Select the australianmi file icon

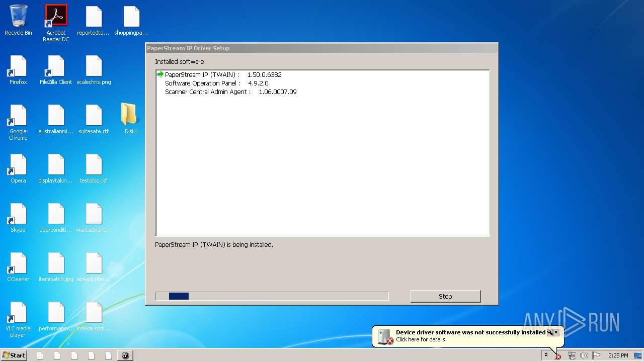[56, 119]
